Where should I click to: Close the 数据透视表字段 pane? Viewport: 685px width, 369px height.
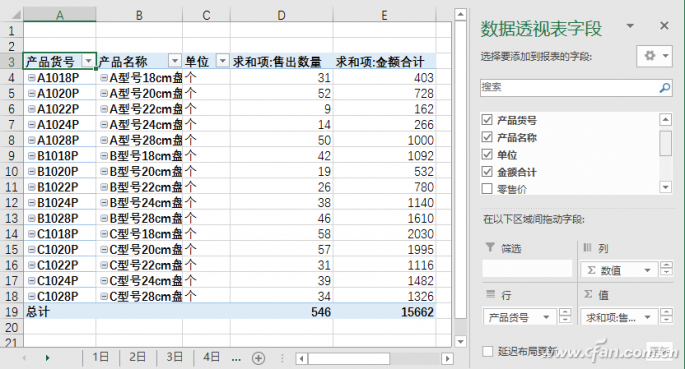point(664,26)
